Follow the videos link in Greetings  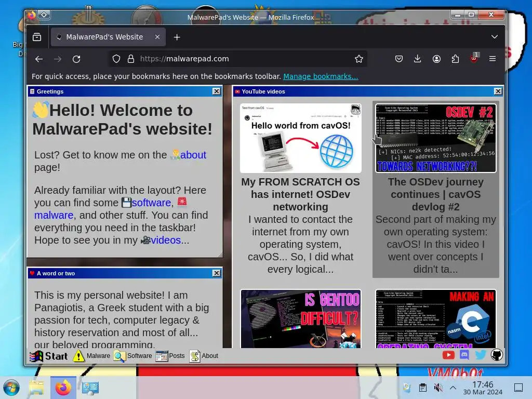[166, 240]
